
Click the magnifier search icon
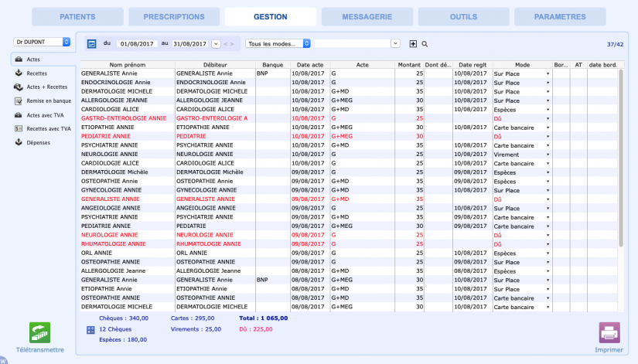click(425, 44)
